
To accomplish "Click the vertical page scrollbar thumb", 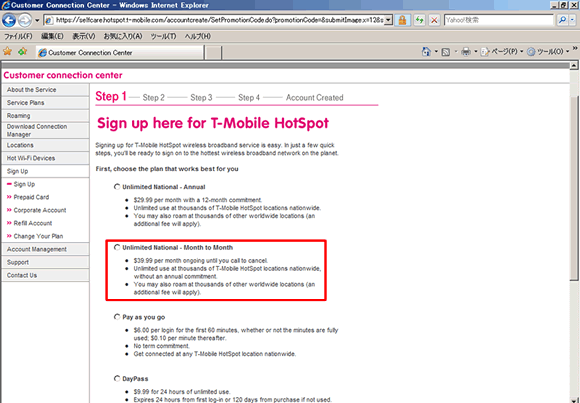I will [574, 189].
